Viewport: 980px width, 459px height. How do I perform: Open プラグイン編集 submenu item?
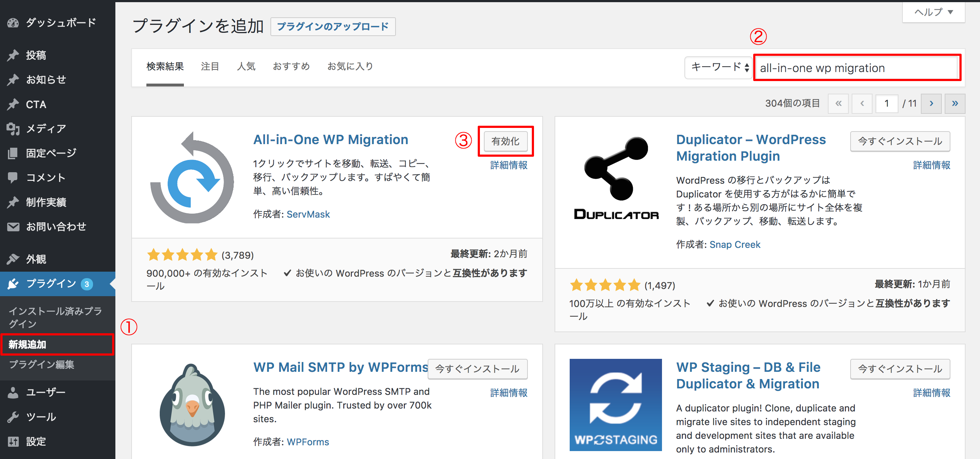pos(41,364)
